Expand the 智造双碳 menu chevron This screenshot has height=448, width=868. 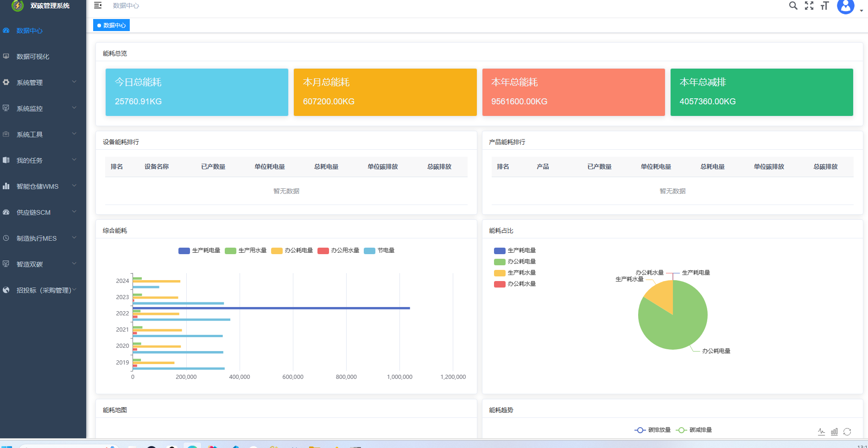(x=74, y=264)
